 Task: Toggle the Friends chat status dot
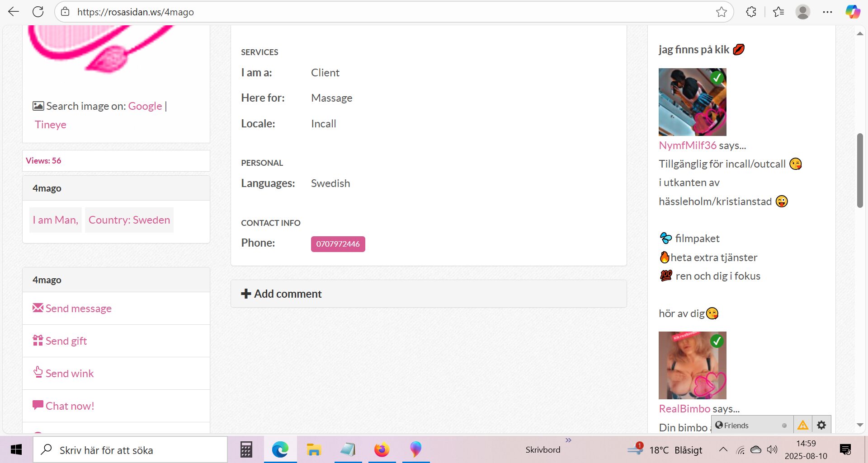(784, 426)
